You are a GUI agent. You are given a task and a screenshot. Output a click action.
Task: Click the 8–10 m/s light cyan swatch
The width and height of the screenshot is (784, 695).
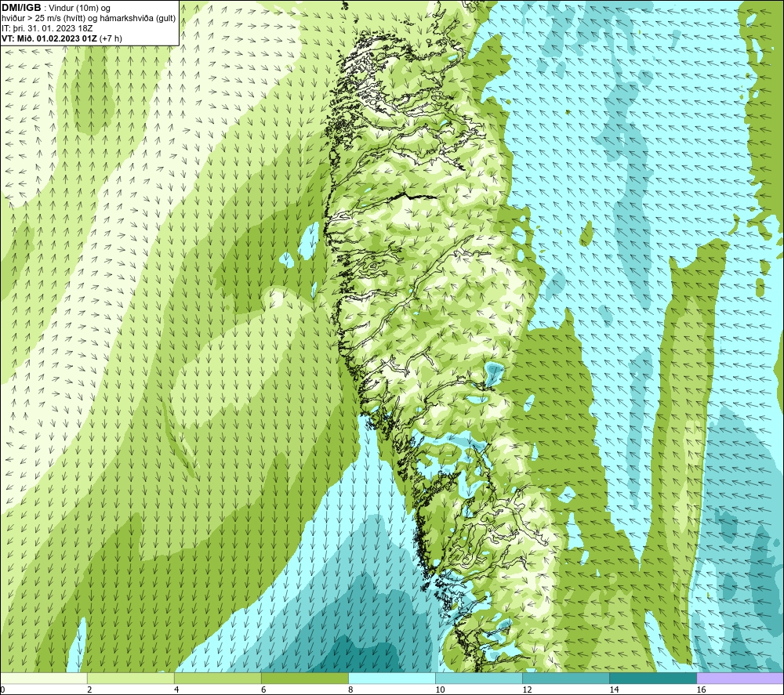click(x=392, y=678)
